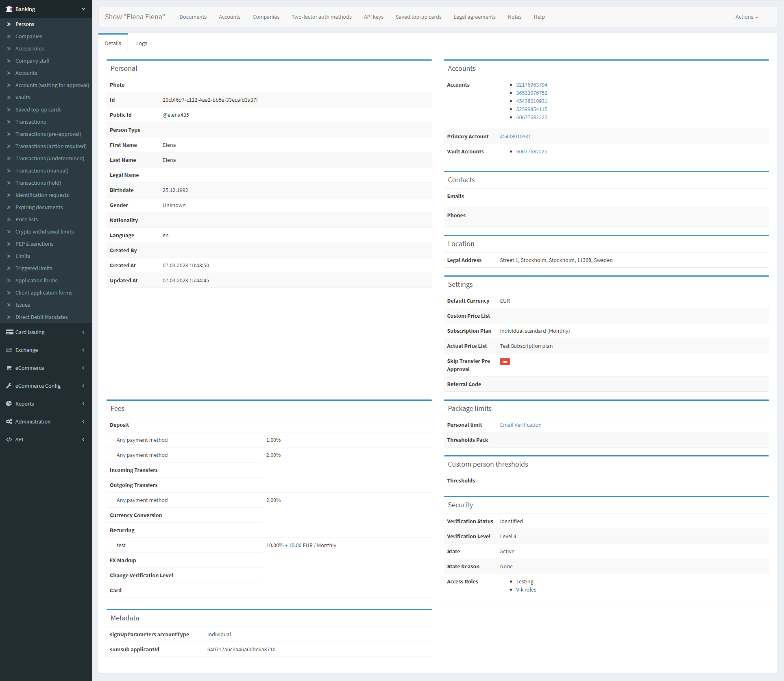Click the Banking bank building icon
784x681 pixels.
(x=9, y=9)
